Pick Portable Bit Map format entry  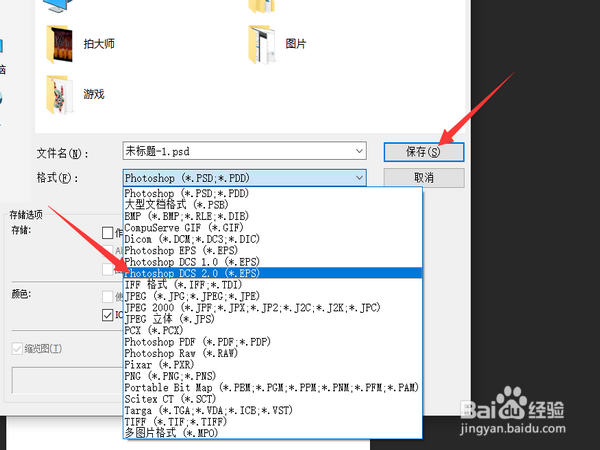[273, 388]
